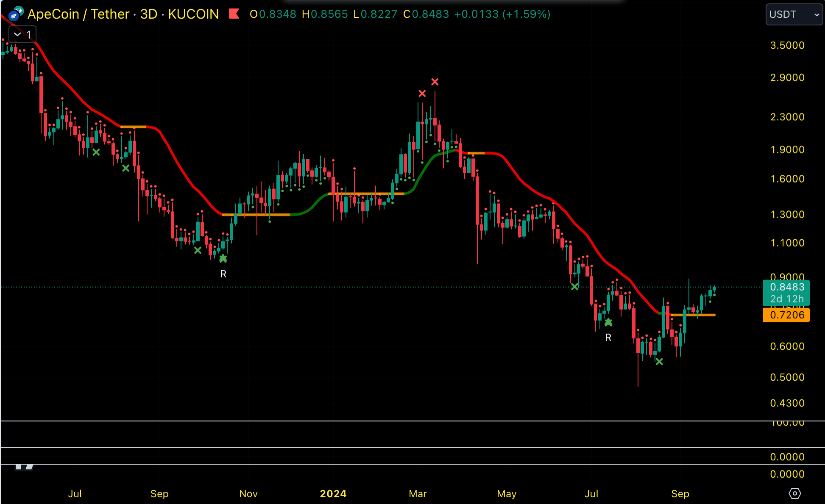This screenshot has height=504, width=825.
Task: Click the open price value O0.8348
Action: point(273,14)
